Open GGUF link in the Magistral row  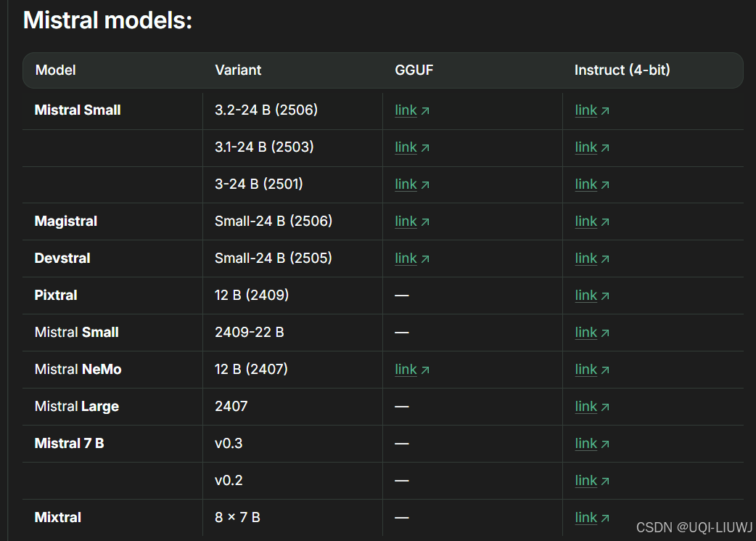(x=412, y=221)
